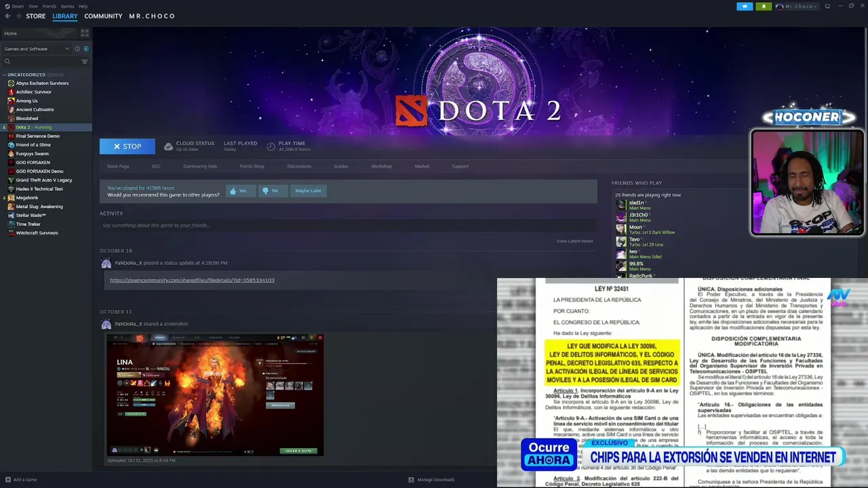Open the notifications bell
The image size is (868, 488).
point(764,6)
